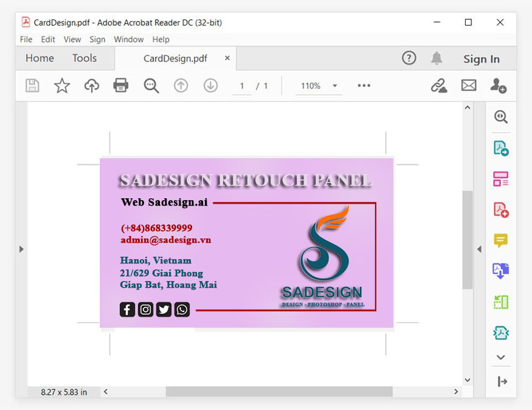Click 'Giap Bat, Hoang Mai' line
The image size is (532, 410).
pyautogui.click(x=168, y=285)
